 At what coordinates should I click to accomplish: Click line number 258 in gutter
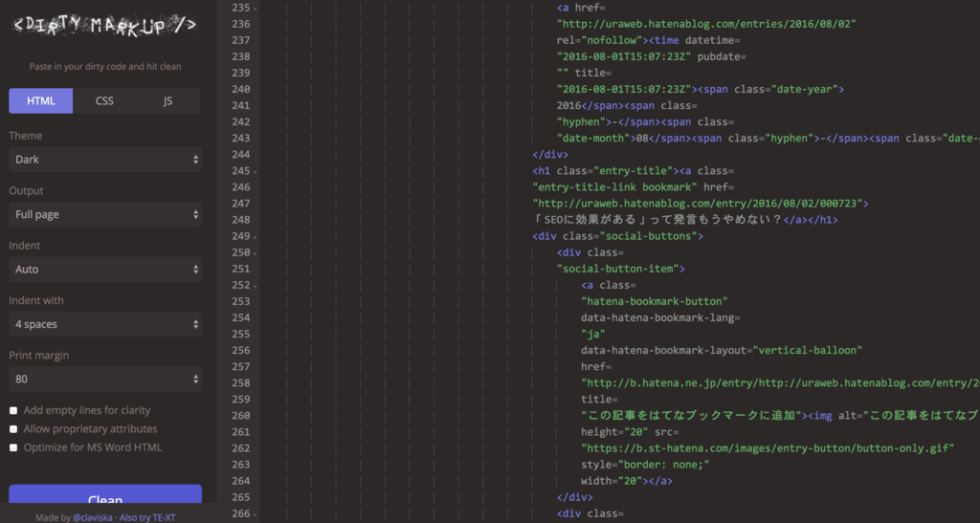click(240, 382)
